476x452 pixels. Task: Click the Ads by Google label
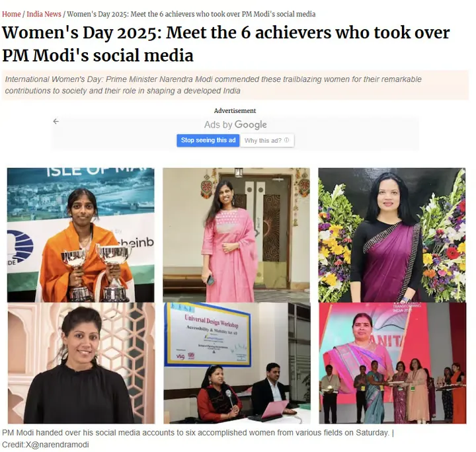(235, 125)
